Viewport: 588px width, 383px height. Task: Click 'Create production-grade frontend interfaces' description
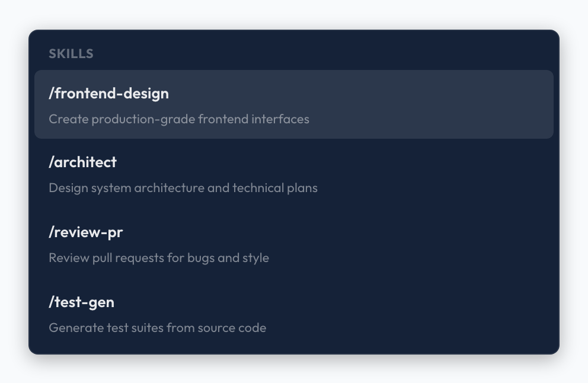click(178, 119)
